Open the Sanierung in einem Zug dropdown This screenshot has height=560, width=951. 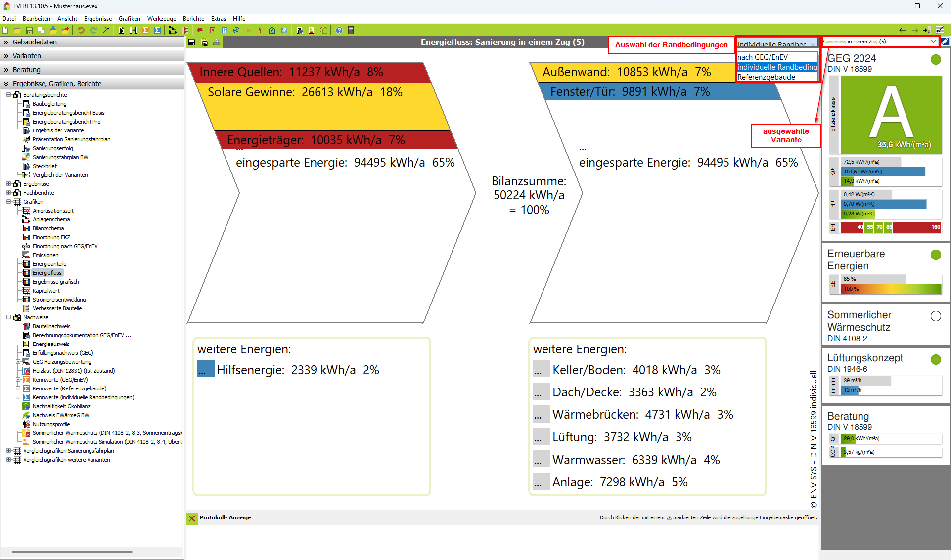click(x=933, y=42)
